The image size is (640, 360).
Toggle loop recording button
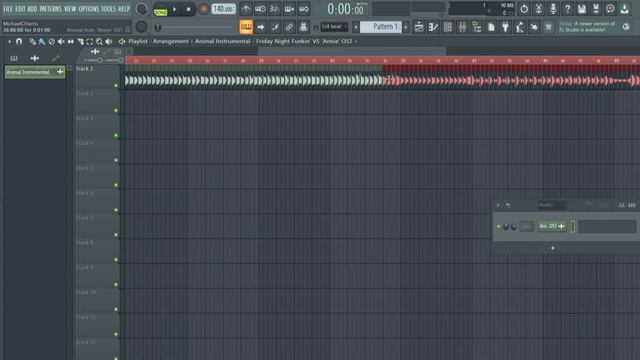(304, 9)
